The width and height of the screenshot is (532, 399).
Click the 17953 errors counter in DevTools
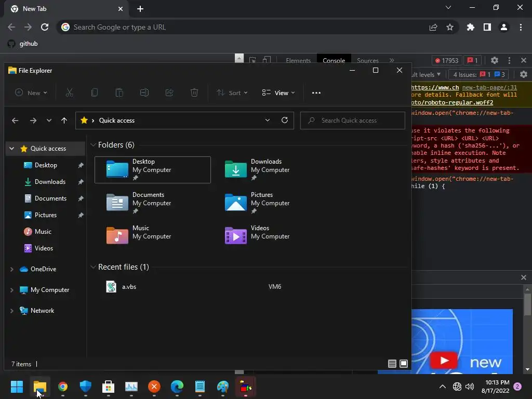(447, 60)
